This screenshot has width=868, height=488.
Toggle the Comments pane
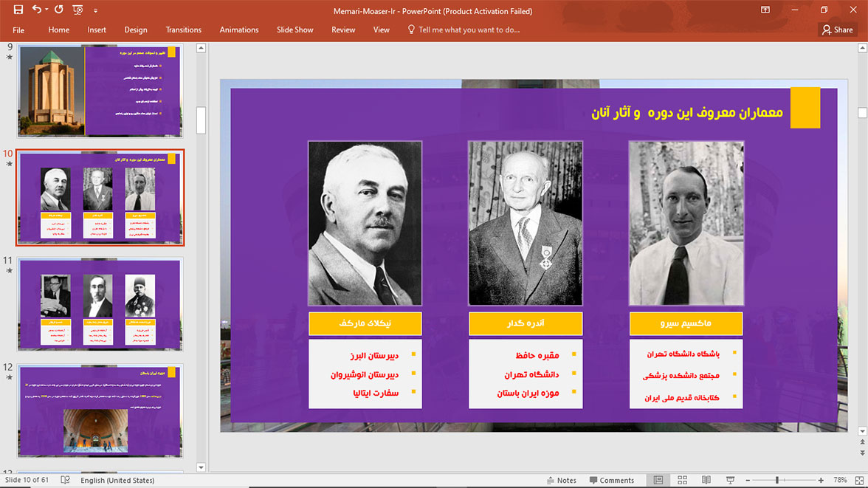(611, 480)
